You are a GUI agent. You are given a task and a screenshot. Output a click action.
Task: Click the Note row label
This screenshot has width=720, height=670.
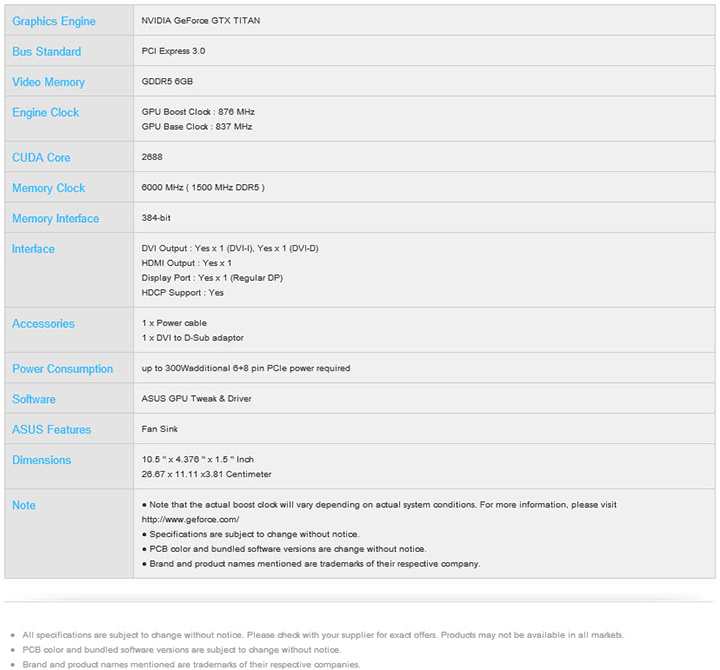[24, 506]
